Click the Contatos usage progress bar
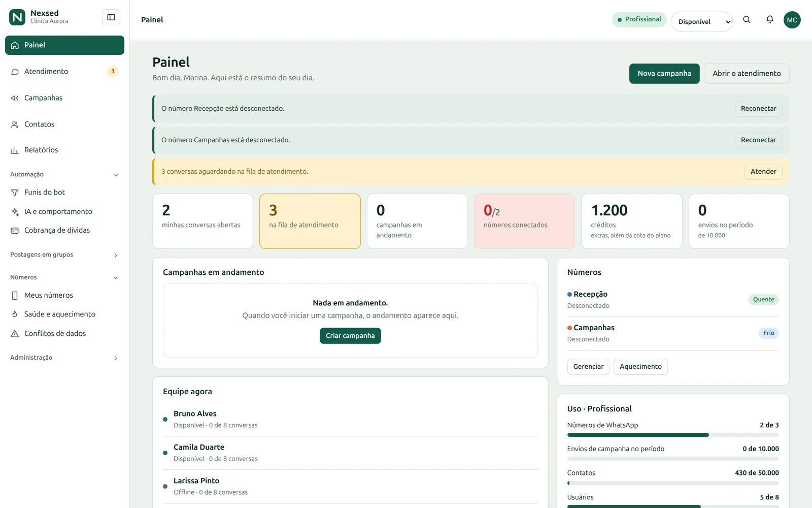This screenshot has height=508, width=812. click(x=673, y=483)
